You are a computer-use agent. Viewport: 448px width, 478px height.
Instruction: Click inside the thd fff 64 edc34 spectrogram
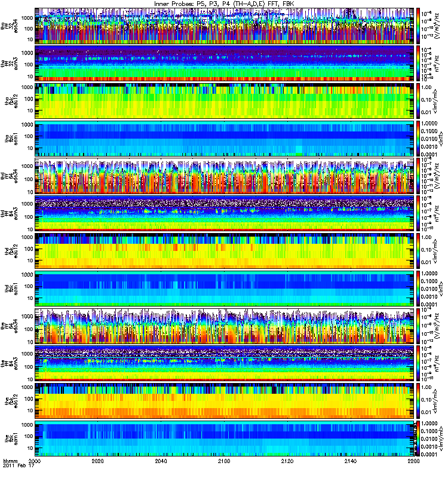click(x=224, y=176)
